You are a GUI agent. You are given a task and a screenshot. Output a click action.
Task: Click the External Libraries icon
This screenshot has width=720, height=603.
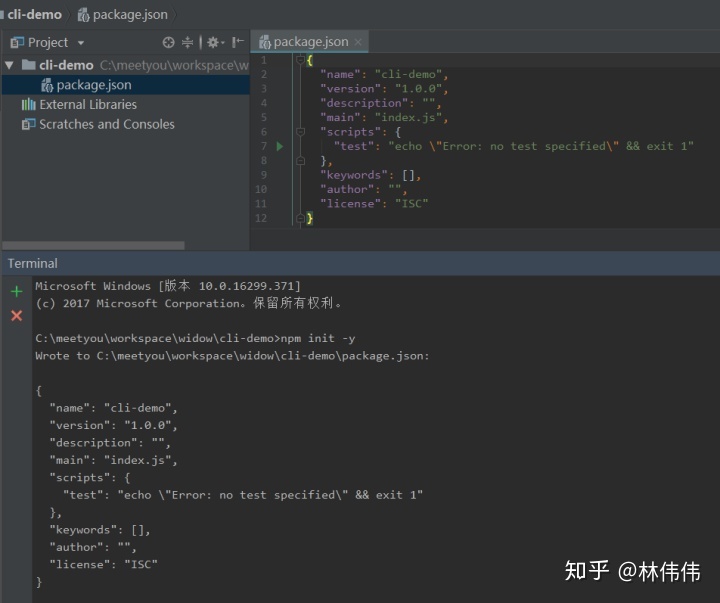tap(28, 104)
